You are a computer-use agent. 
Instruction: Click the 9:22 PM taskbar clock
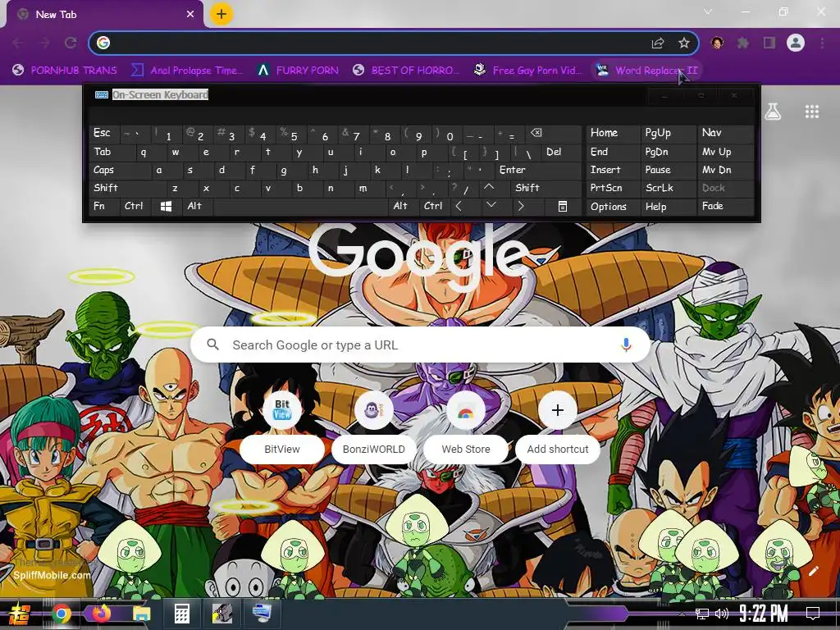click(x=764, y=614)
